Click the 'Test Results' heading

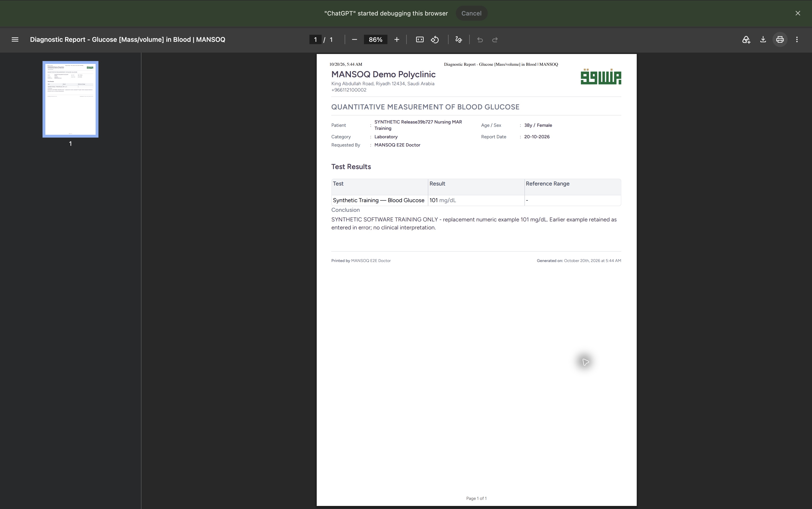[x=351, y=167]
